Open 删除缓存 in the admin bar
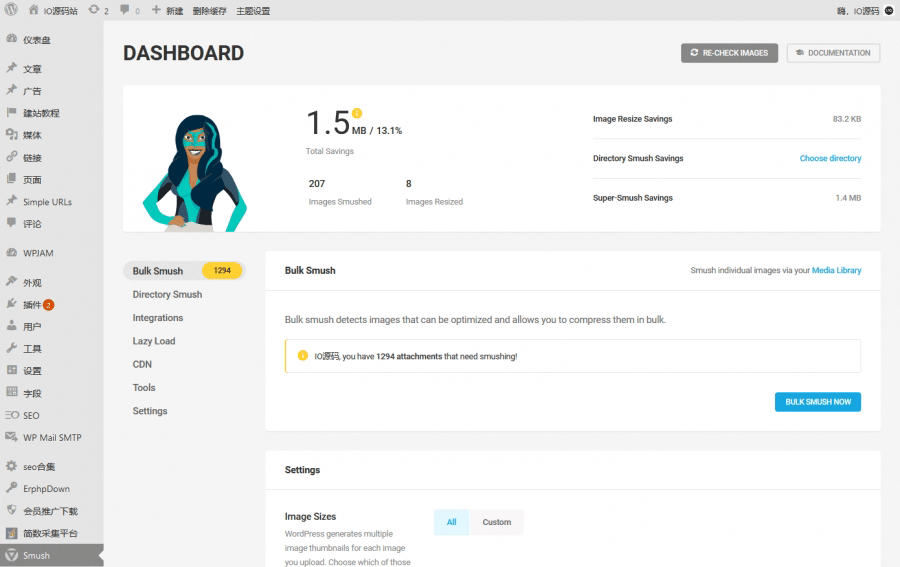Viewport: 900px width, 567px height. tap(210, 11)
